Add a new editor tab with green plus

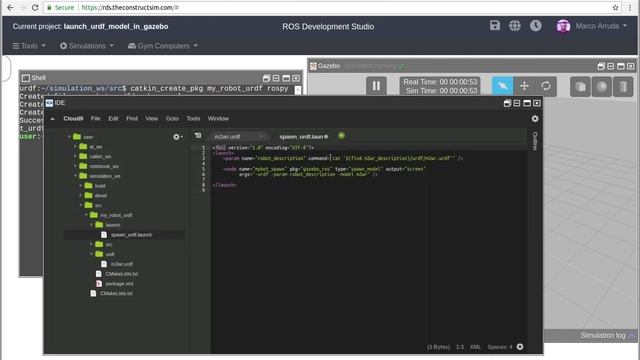point(341,136)
